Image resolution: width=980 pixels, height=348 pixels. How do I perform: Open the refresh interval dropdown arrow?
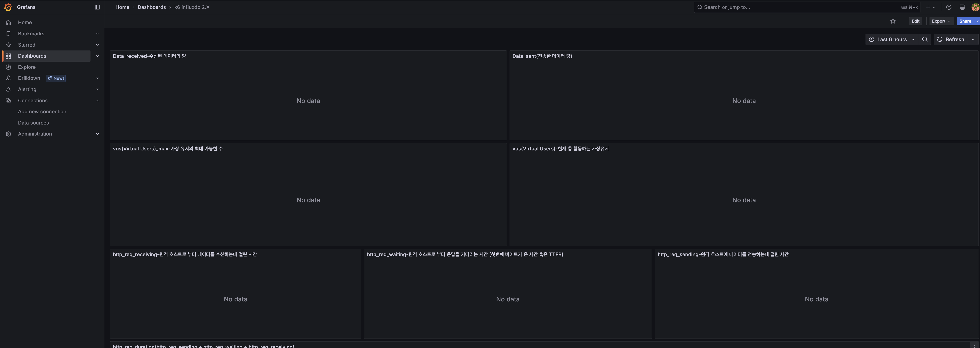click(973, 40)
